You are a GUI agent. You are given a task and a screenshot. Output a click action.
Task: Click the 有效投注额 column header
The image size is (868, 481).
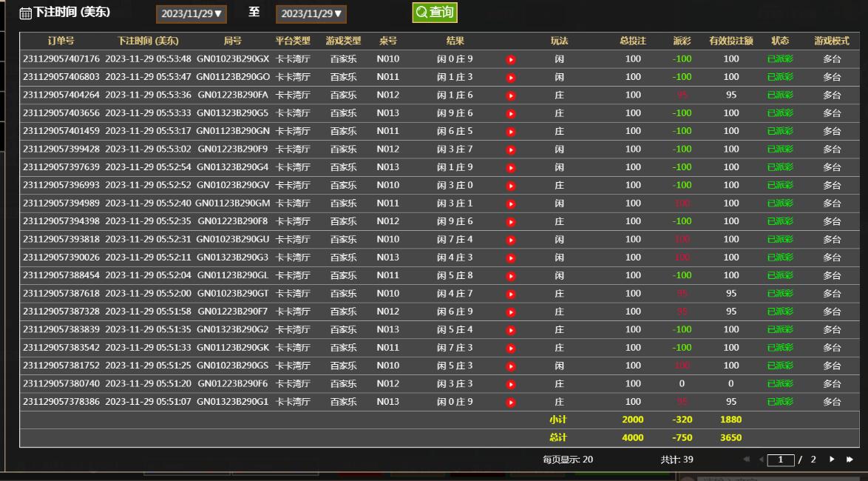tap(730, 41)
